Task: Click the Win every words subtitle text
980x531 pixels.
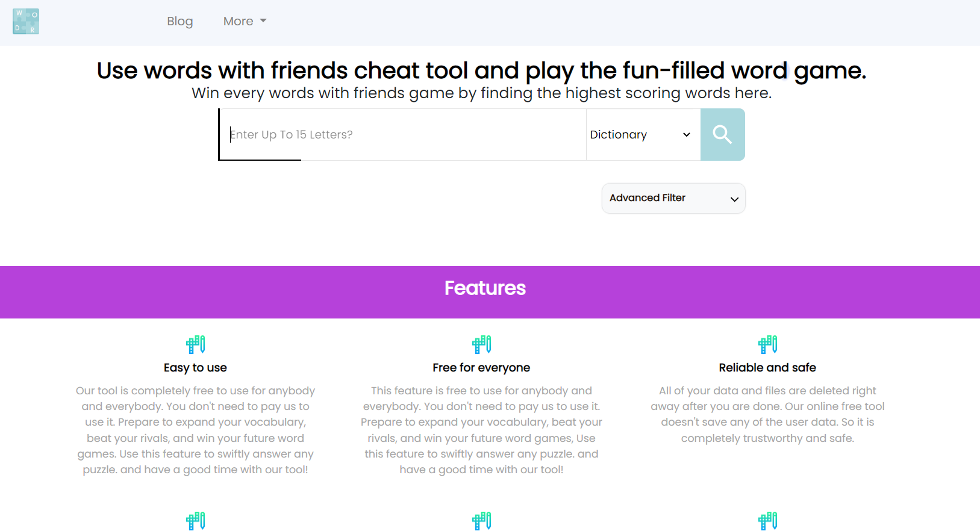Action: coord(481,93)
